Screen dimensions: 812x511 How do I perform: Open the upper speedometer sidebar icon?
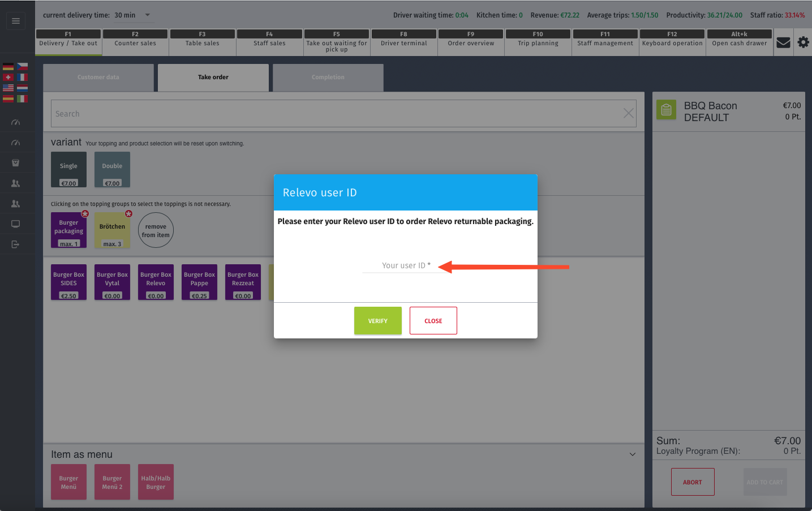pos(16,122)
